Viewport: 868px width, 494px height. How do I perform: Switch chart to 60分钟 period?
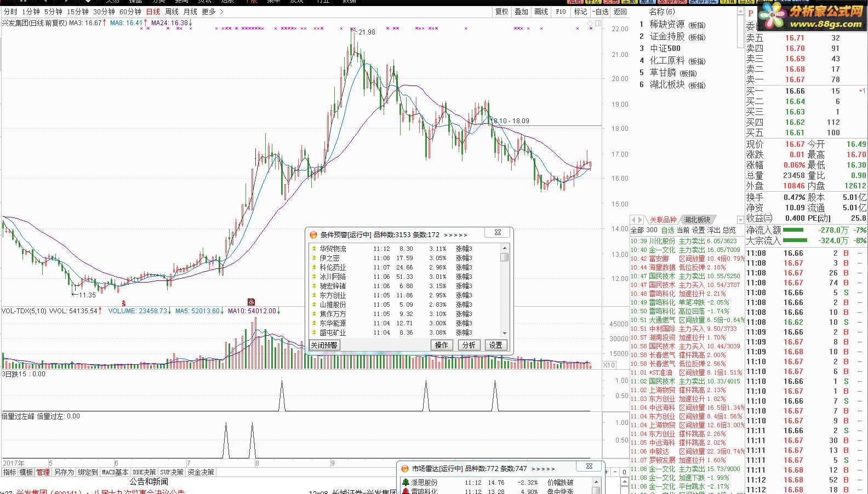pos(130,12)
